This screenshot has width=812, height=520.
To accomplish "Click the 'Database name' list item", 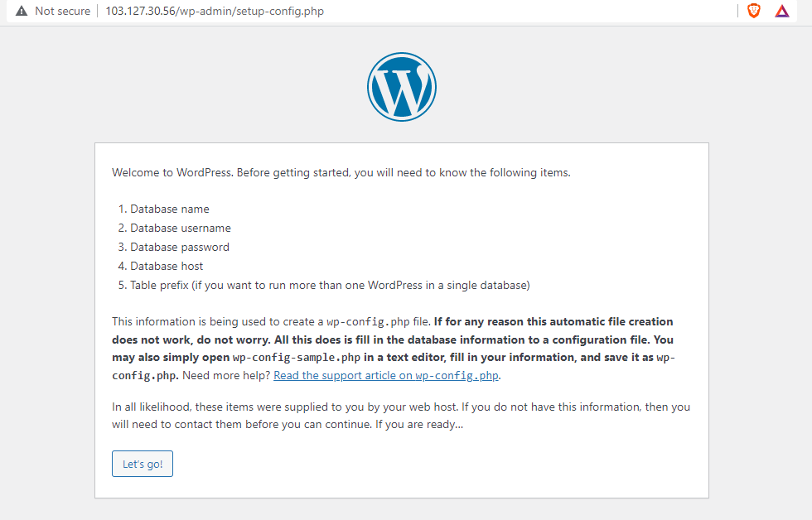I will click(169, 209).
